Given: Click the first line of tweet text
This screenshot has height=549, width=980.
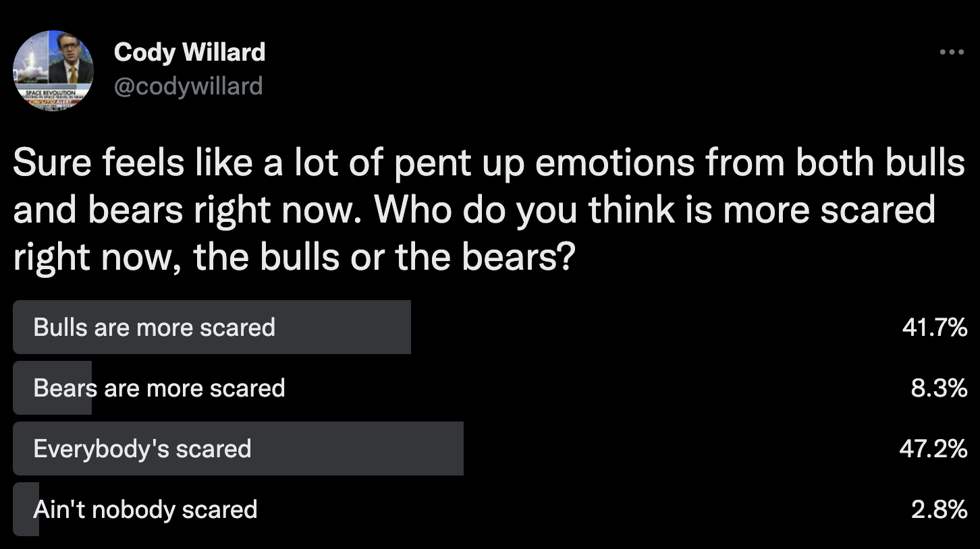Looking at the screenshot, I should coord(489,165).
